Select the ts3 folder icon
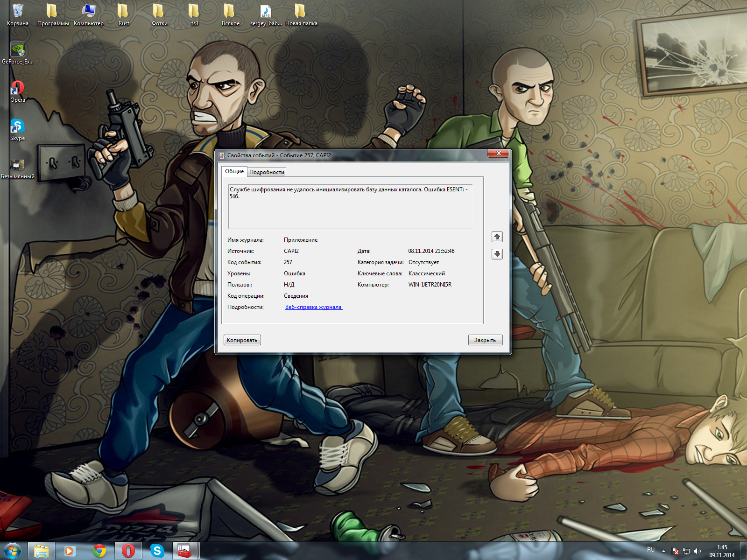Image resolution: width=747 pixels, height=560 pixels. click(195, 14)
